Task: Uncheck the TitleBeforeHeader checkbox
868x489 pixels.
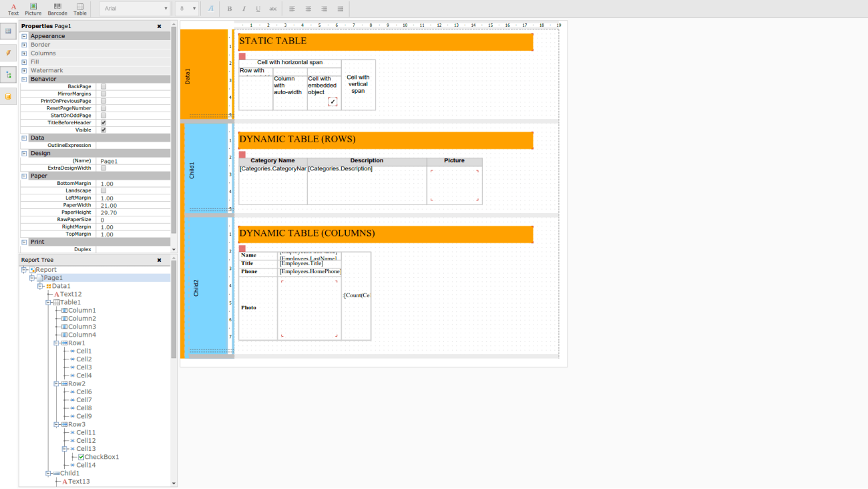Action: click(103, 123)
